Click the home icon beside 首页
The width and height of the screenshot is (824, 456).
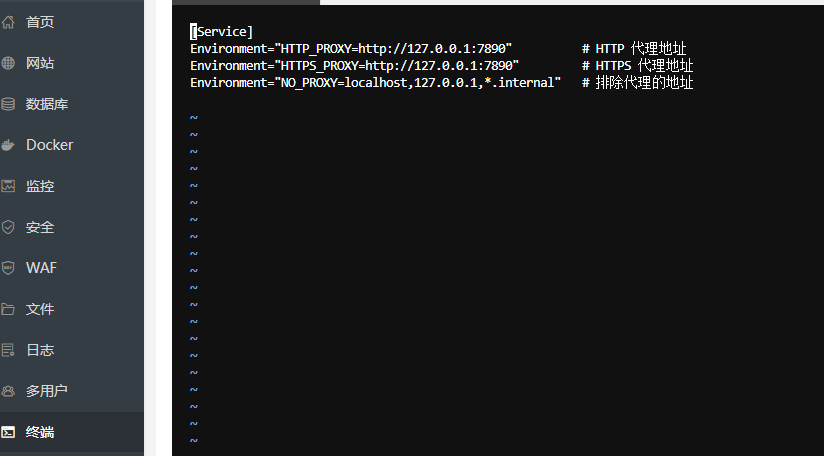[8, 22]
